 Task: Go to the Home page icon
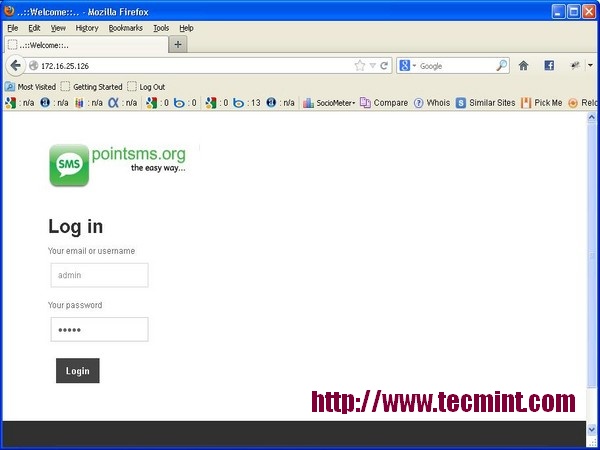click(x=523, y=66)
